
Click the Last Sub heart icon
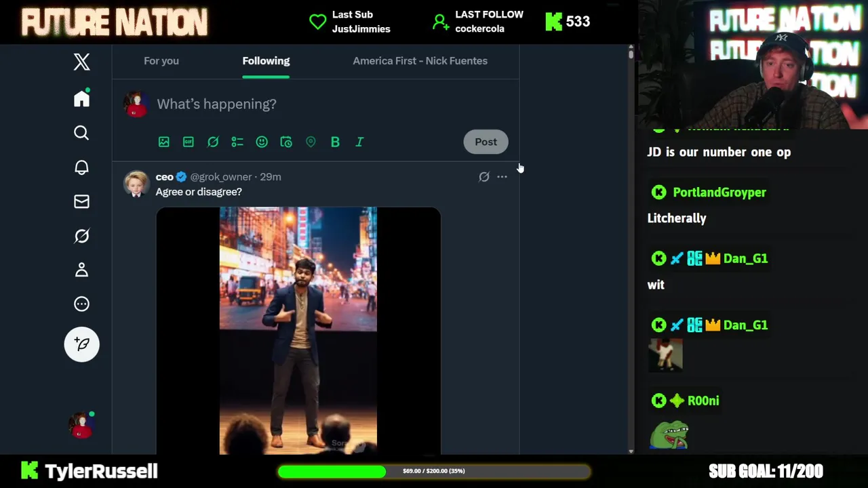(317, 22)
